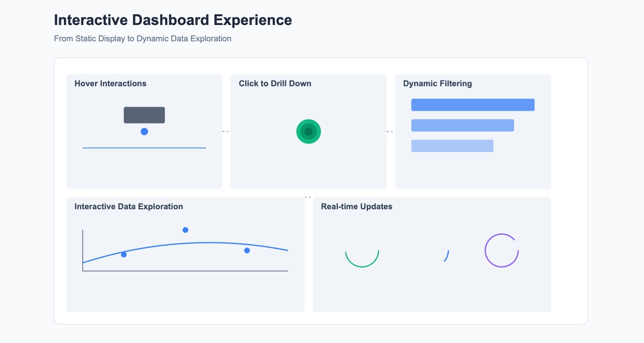Click the small blue arc update indicator
Viewport: 644px width, 343px height.
(447, 256)
